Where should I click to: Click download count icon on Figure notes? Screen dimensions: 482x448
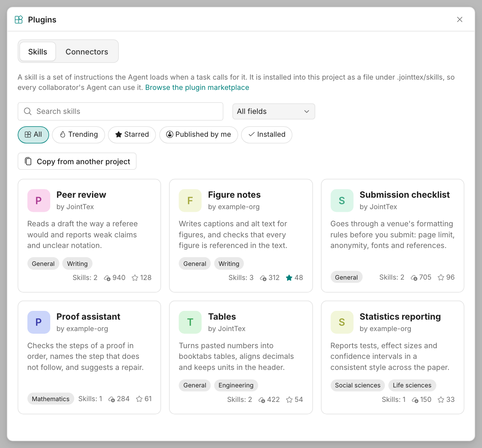[263, 278]
